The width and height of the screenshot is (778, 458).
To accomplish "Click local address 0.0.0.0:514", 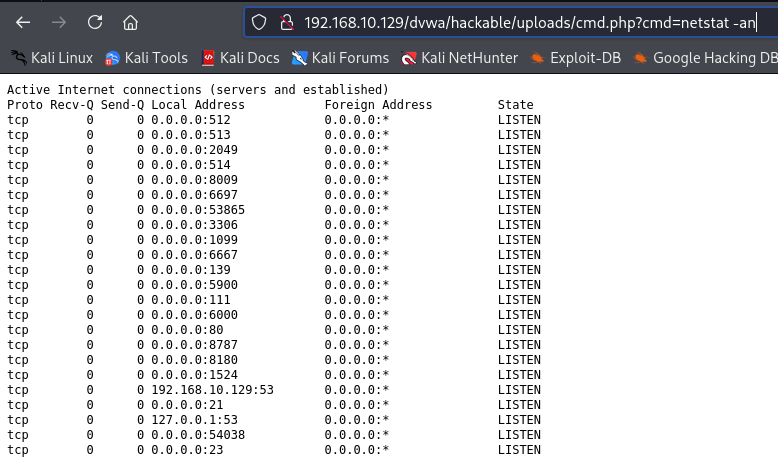I will 191,165.
